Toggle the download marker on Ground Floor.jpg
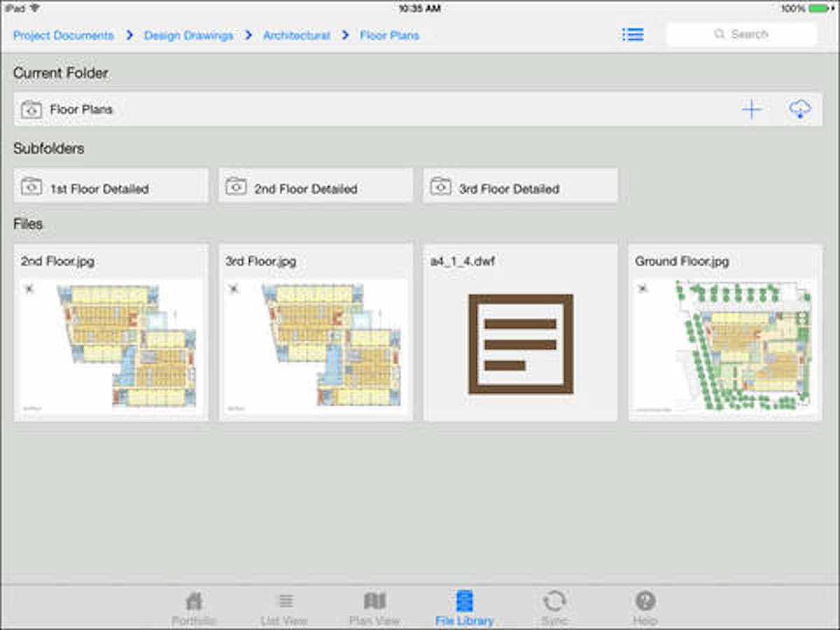840x630 pixels. click(643, 288)
